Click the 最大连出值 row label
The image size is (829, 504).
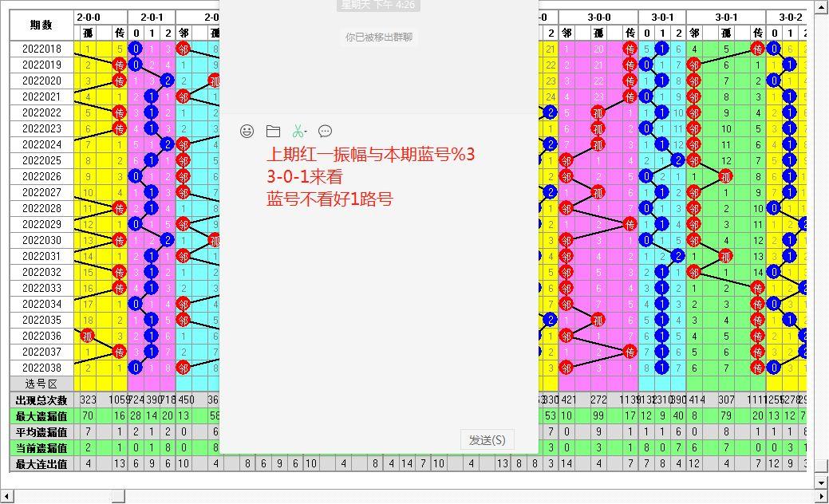[x=41, y=463]
